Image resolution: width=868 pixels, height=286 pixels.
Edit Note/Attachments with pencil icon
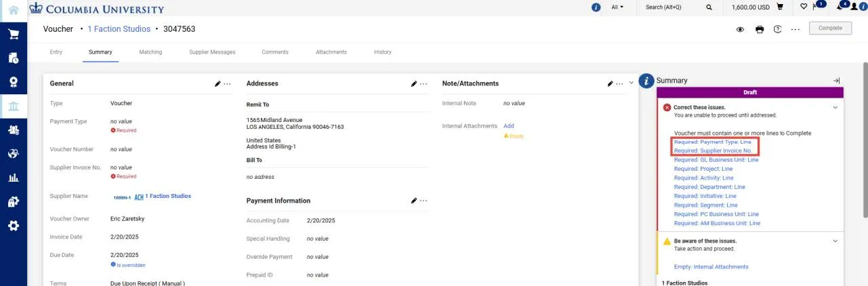(x=610, y=83)
